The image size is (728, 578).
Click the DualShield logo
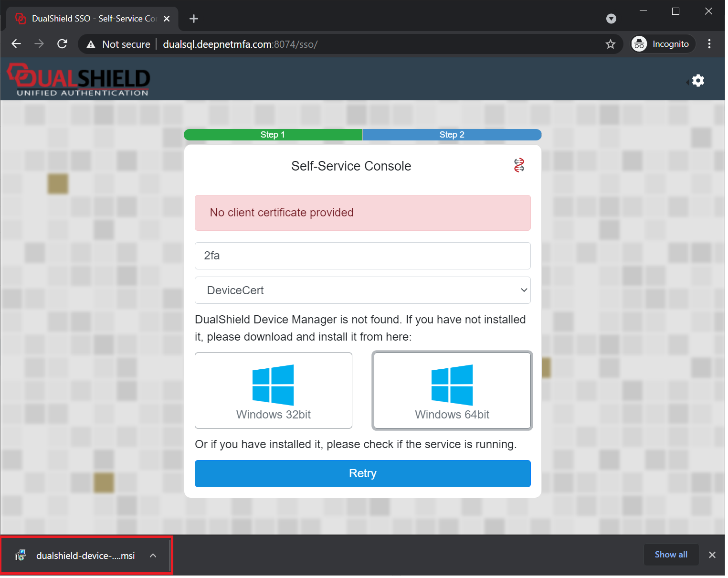tap(79, 80)
